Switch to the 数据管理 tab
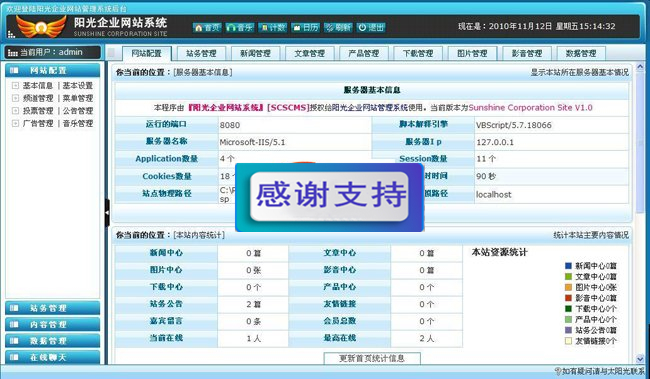This screenshot has height=379, width=650. pyautogui.click(x=581, y=53)
